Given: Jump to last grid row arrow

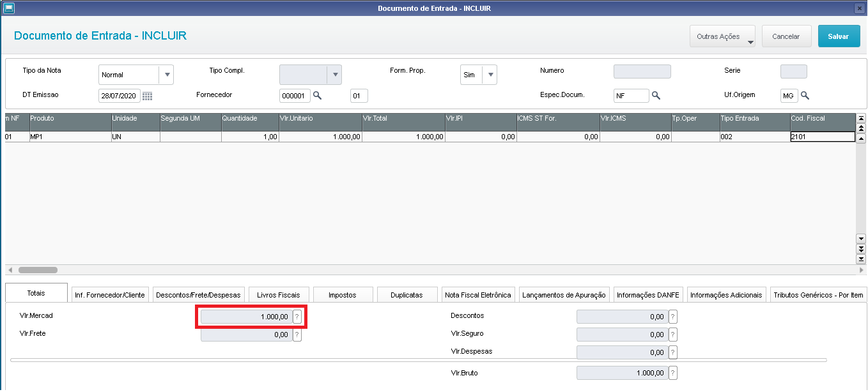Looking at the screenshot, I should tap(860, 259).
